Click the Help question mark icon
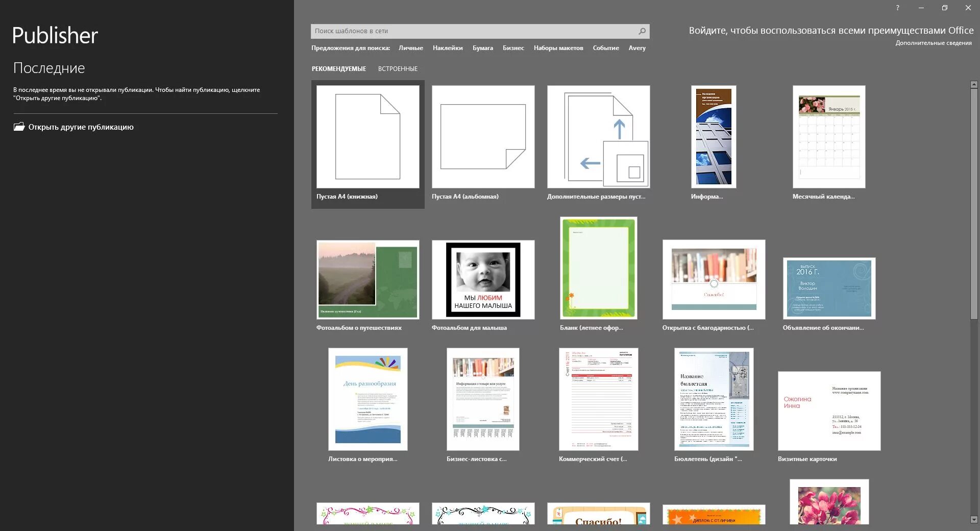The height and width of the screenshot is (531, 980). click(897, 8)
